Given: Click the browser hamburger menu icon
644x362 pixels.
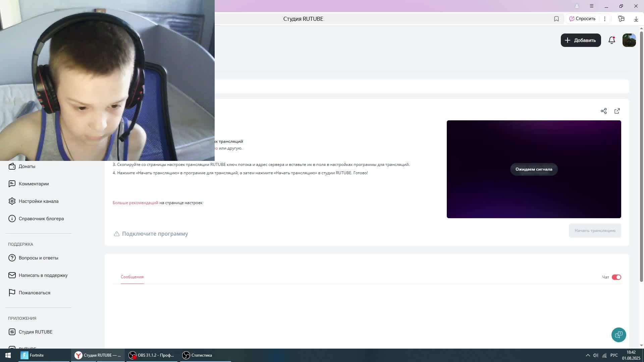Looking at the screenshot, I should pyautogui.click(x=592, y=6).
